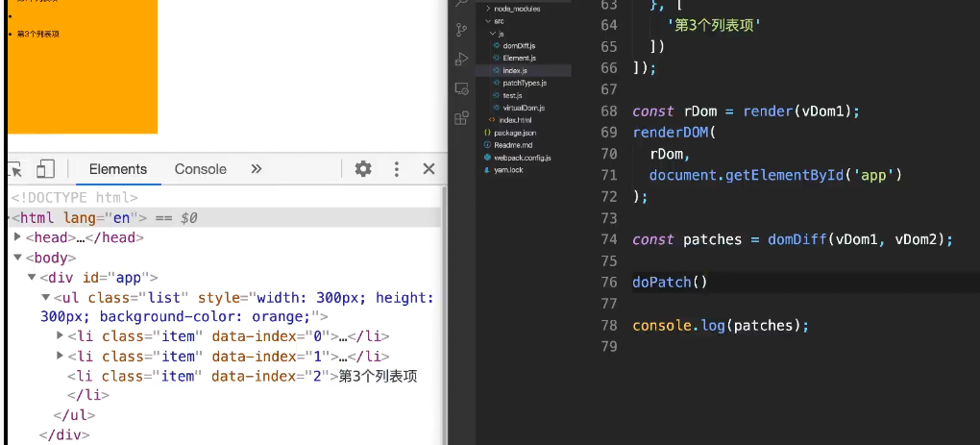The width and height of the screenshot is (980, 445).
Task: Expand the head element node
Action: tap(17, 236)
